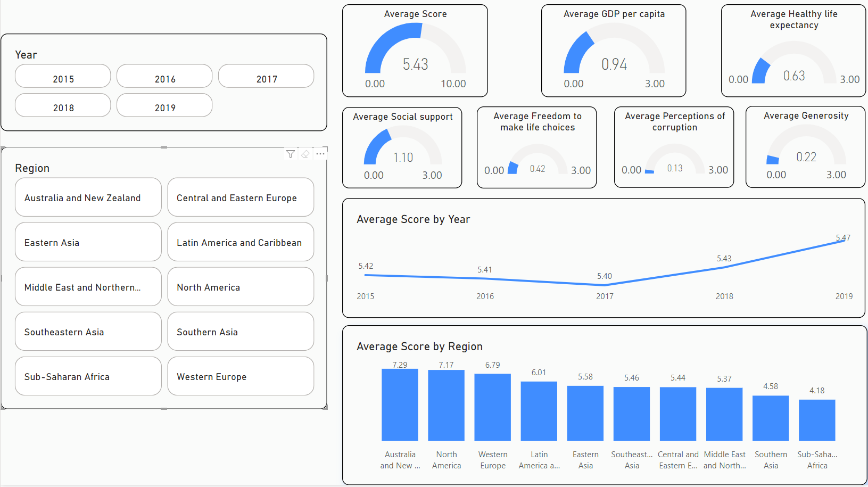The height and width of the screenshot is (487, 868).
Task: Open the Region slicer filter icon
Action: 291,154
